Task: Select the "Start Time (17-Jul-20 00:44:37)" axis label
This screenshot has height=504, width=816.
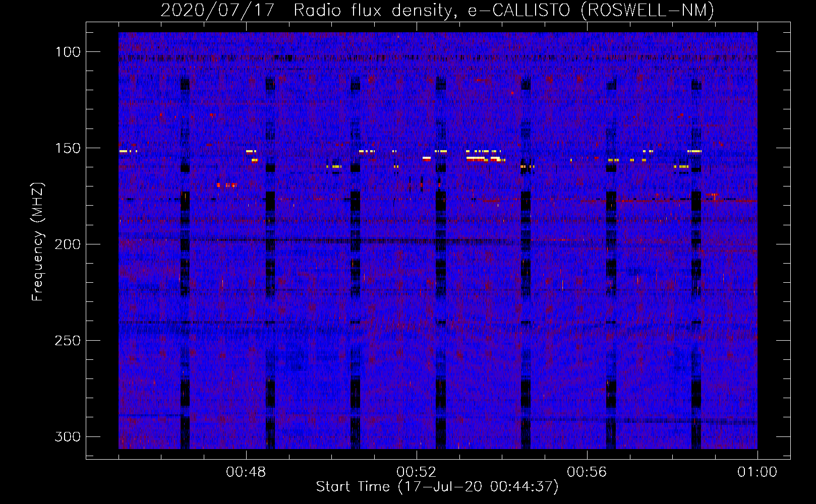Action: coord(437,487)
